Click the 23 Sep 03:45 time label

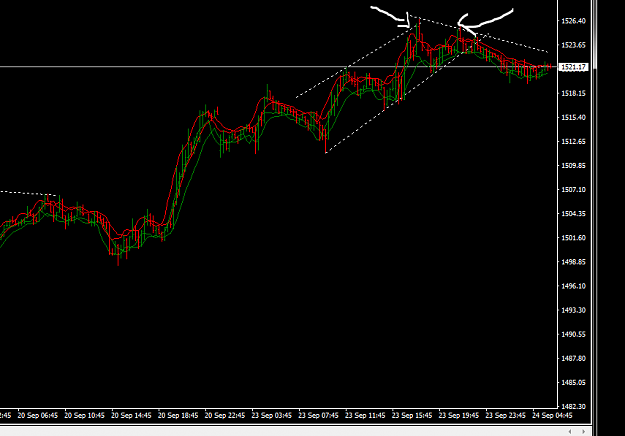272,416
